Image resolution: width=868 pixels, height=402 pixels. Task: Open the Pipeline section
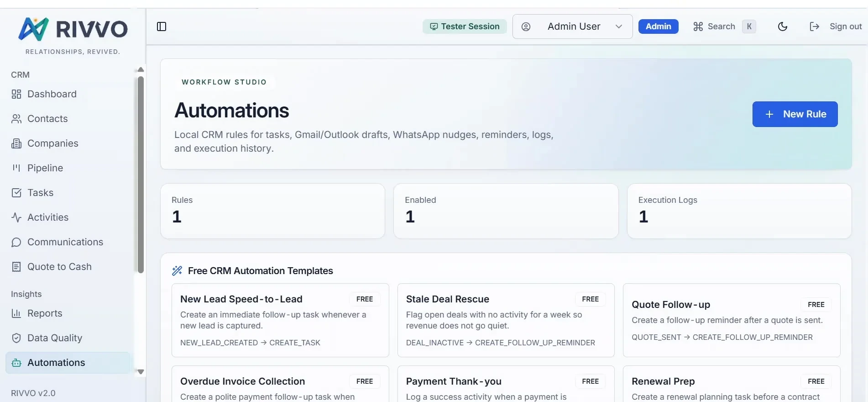(68, 168)
